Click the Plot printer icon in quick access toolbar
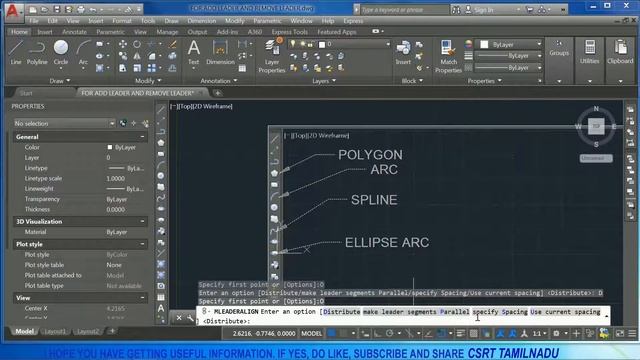This screenshot has height=360, width=640. (x=81, y=9)
